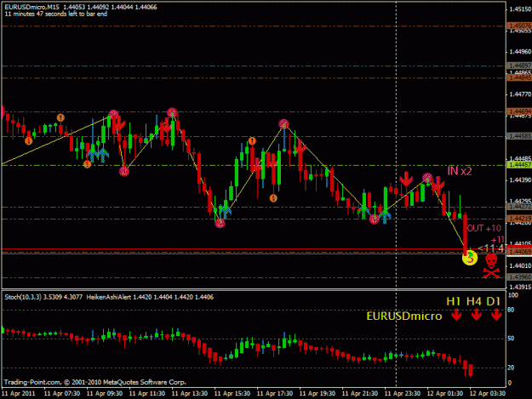Click the 1.44770 value on the price scale
Image resolution: width=532 pixels, height=399 pixels.
[x=520, y=94]
